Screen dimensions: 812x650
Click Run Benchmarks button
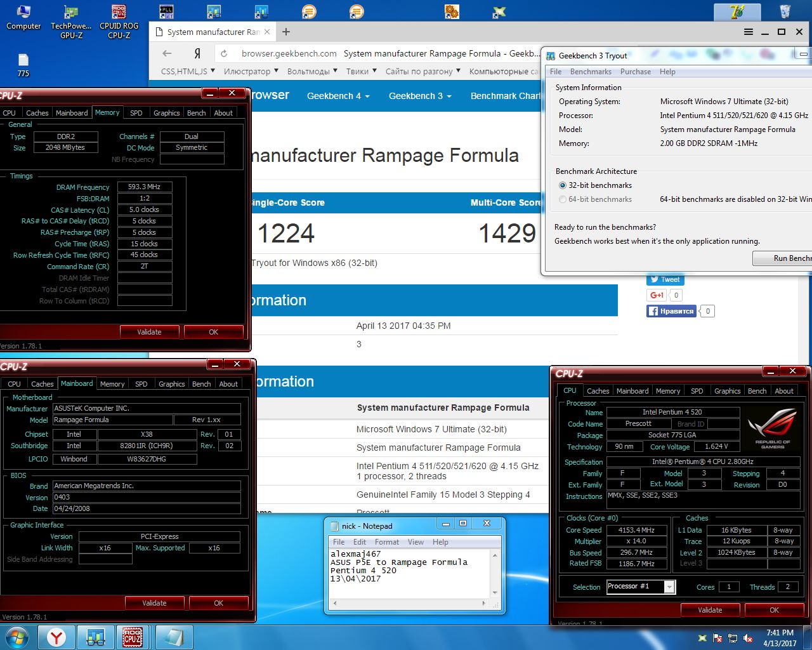tap(783, 258)
